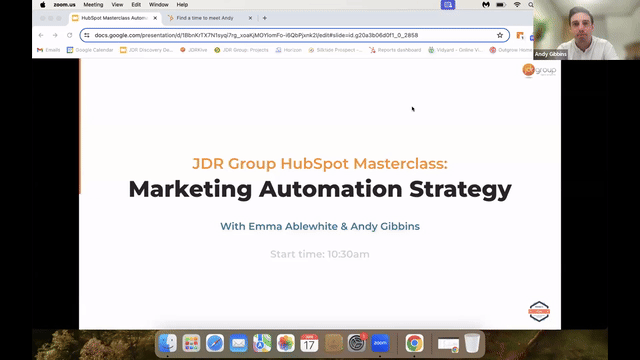Open Zoom from the Dock
640x360 pixels.
pos(380,343)
